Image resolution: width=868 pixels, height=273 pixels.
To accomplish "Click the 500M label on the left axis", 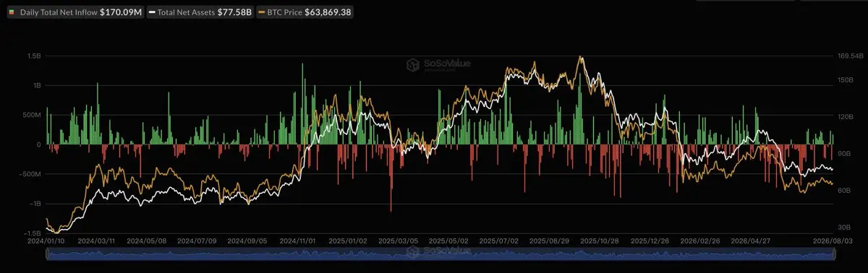I will (x=32, y=115).
